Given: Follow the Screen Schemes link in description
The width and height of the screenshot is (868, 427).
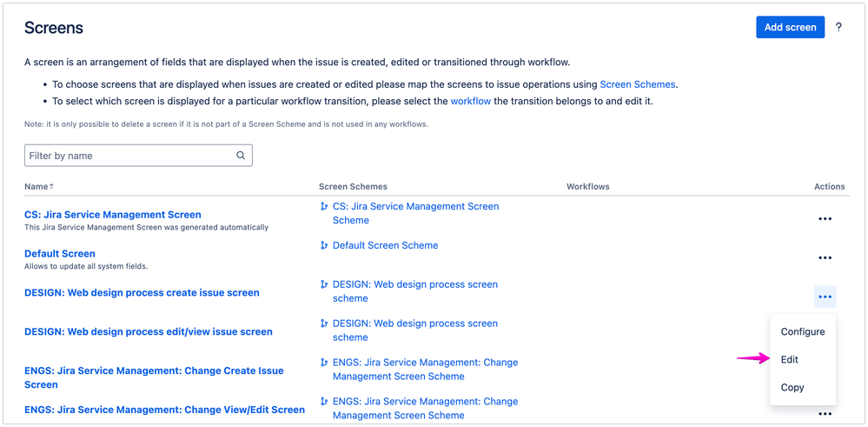Looking at the screenshot, I should pos(638,84).
